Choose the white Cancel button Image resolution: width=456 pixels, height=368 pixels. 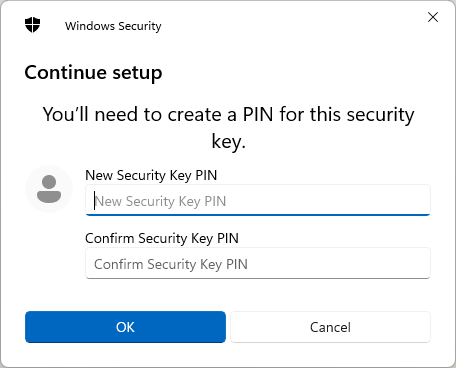pos(330,327)
